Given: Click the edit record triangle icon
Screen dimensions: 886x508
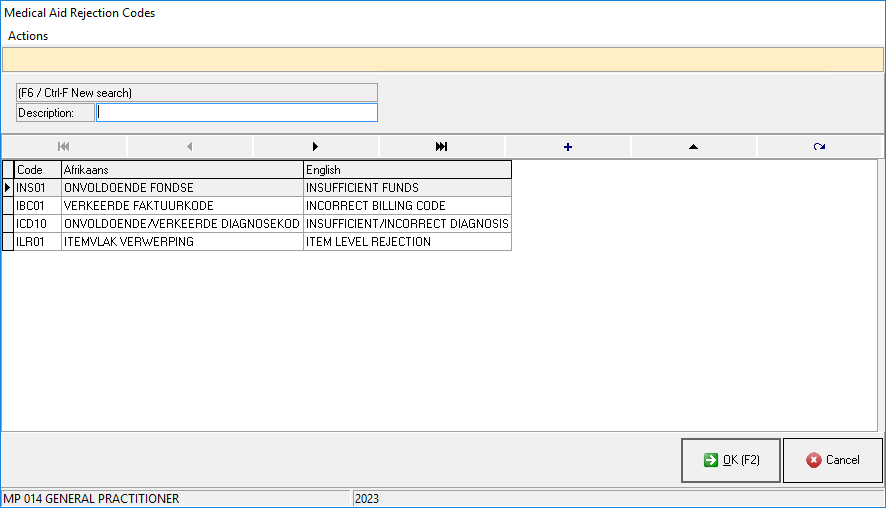Looking at the screenshot, I should [694, 147].
